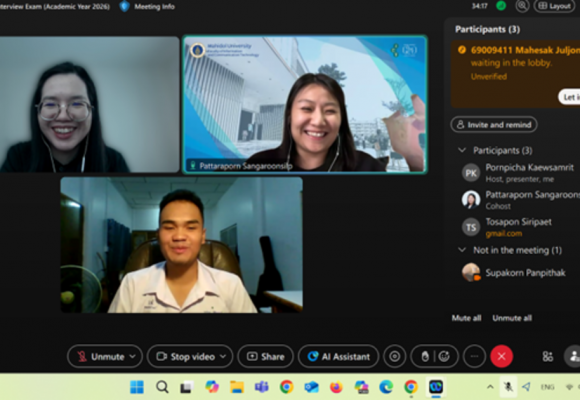Click the 34:17 meeting timer

click(x=479, y=6)
